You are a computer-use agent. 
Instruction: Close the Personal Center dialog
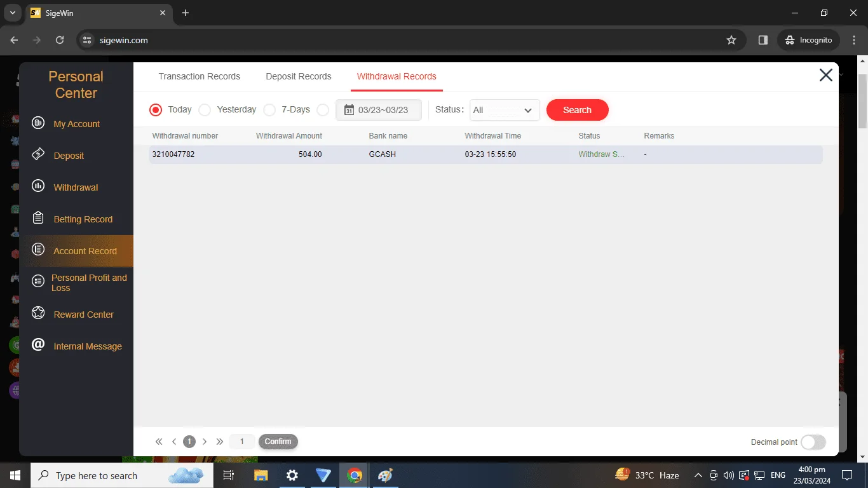[825, 75]
